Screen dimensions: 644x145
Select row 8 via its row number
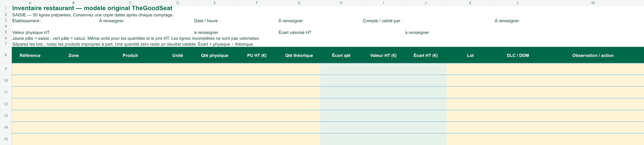(6, 55)
